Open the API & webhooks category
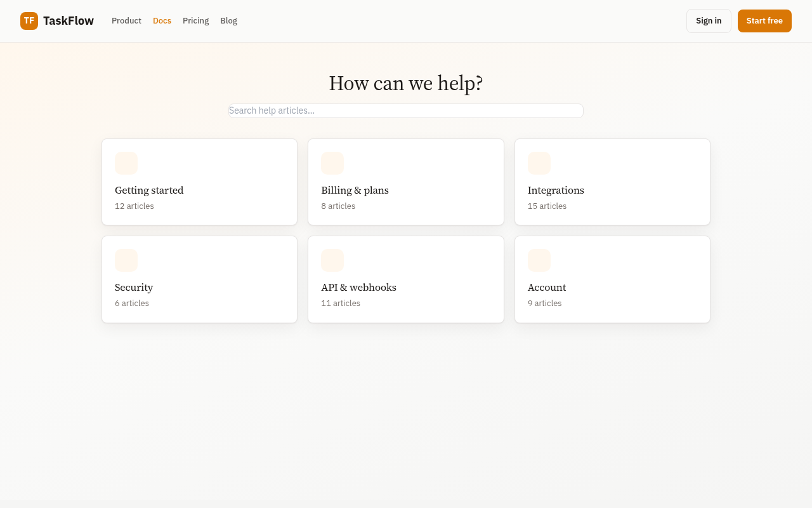Image resolution: width=812 pixels, height=508 pixels. 406,279
